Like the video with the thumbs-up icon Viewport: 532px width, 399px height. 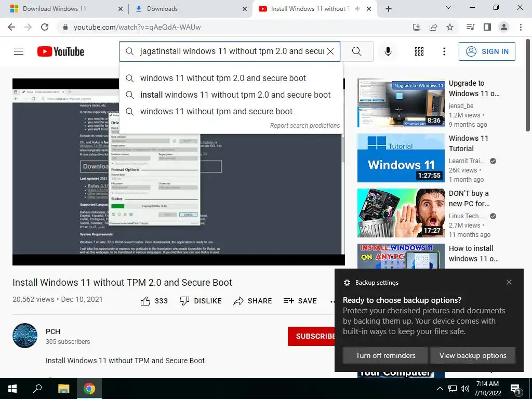tap(145, 301)
